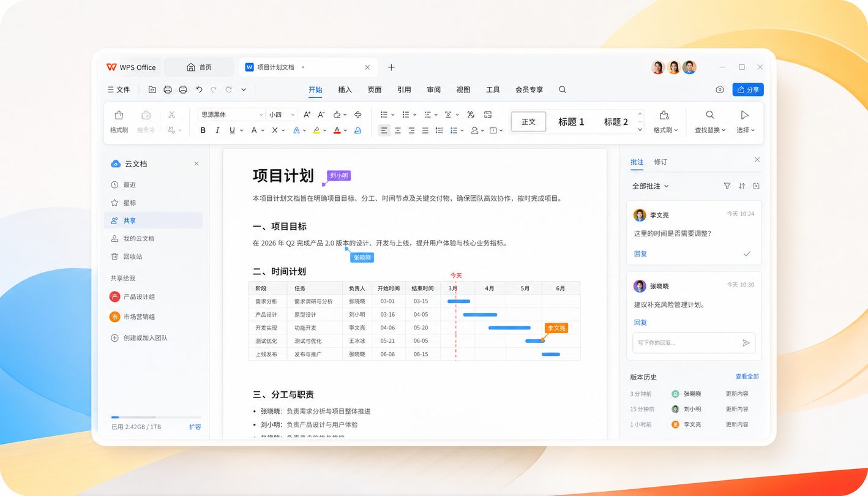The height and width of the screenshot is (496, 868).
Task: Set center text alignment
Action: [398, 130]
